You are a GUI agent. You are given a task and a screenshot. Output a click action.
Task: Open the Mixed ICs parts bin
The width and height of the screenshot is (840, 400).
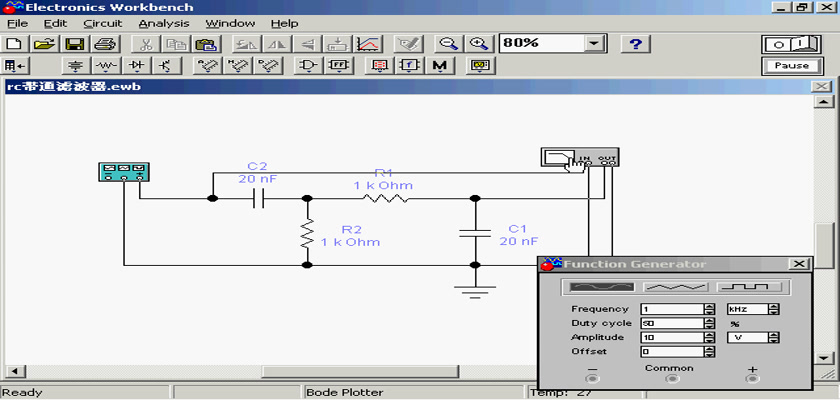click(237, 66)
